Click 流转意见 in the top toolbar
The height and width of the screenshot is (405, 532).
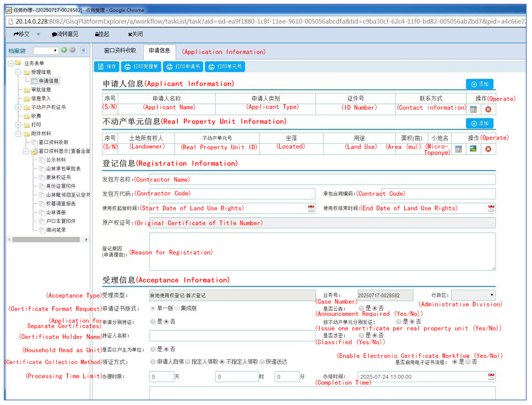(65, 34)
